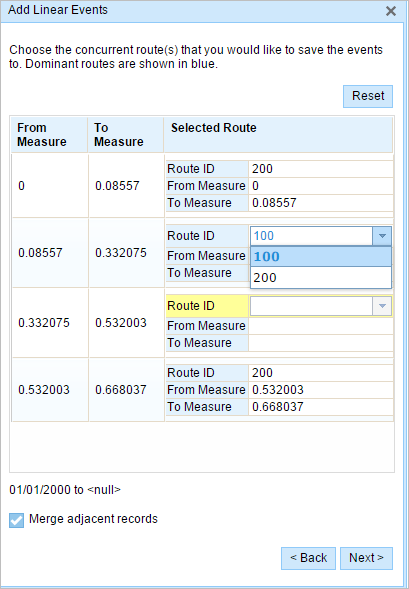Collapse the open Route ID dropdown arrow
409x589 pixels.
click(x=382, y=236)
